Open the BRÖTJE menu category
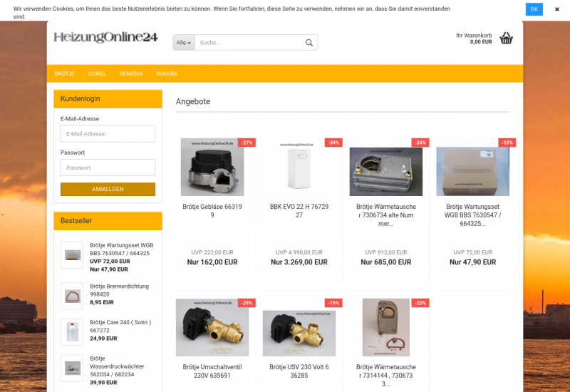The image size is (570, 392). (x=64, y=74)
